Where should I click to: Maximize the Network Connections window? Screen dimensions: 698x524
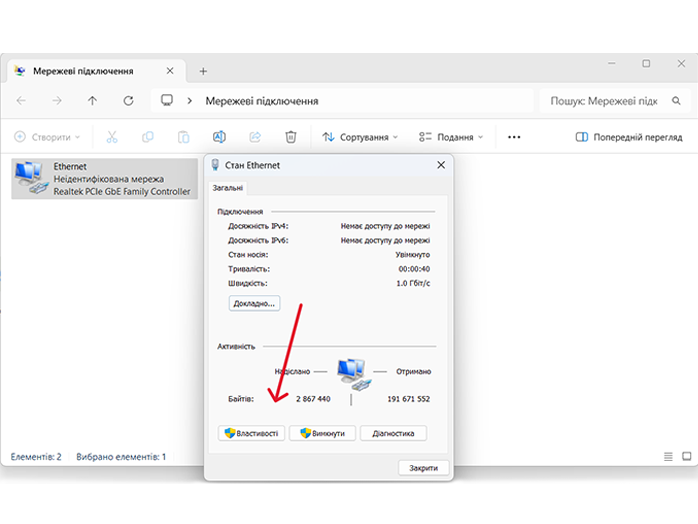click(x=646, y=64)
